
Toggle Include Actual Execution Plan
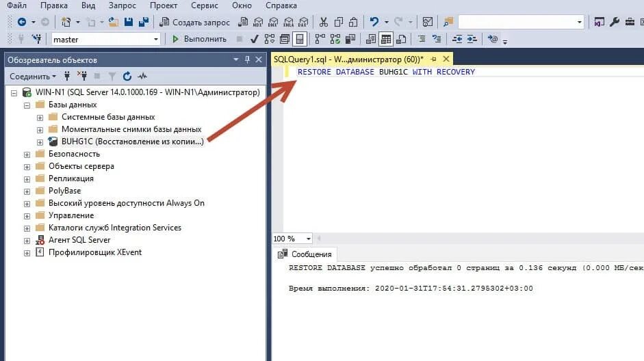click(320, 39)
